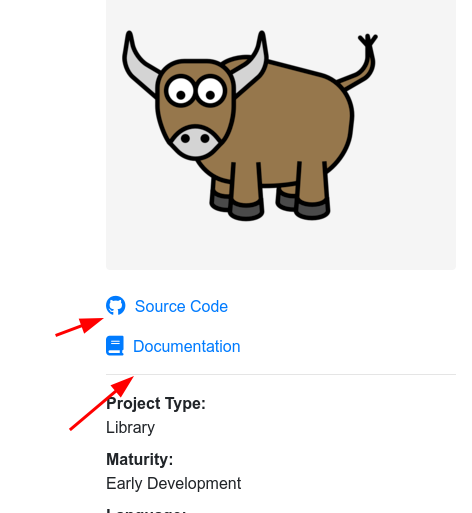Click the yak's front dark hoof
The image size is (472, 513).
pyautogui.click(x=246, y=211)
